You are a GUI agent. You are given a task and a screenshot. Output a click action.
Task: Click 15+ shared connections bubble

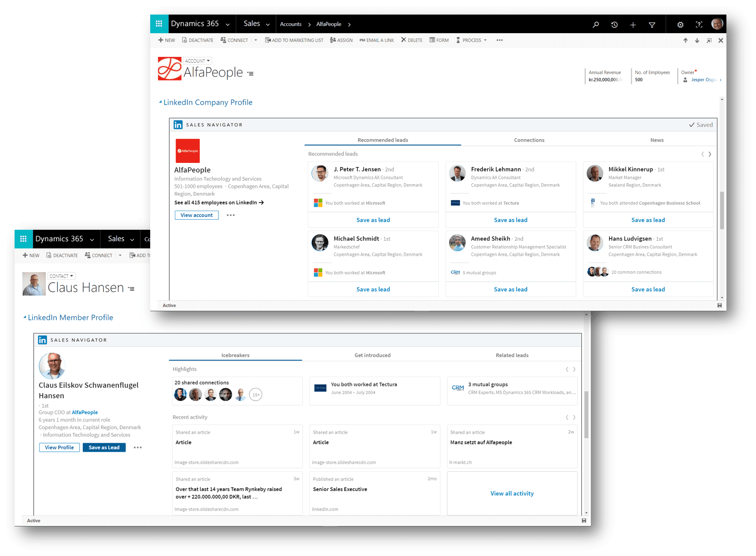point(256,394)
